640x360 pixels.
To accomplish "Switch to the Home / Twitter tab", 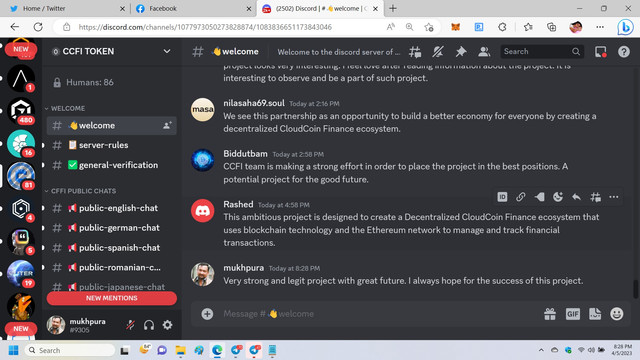I will point(66,9).
